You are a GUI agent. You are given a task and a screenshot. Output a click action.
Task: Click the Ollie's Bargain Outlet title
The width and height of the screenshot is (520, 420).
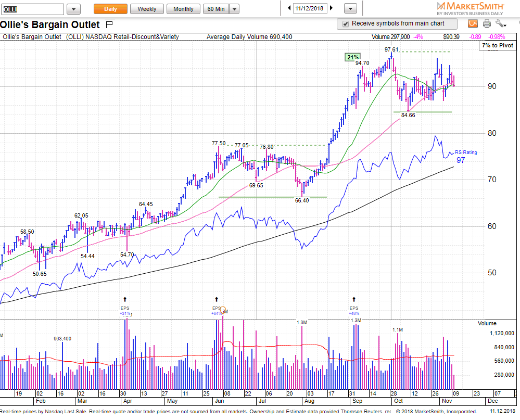(50, 25)
